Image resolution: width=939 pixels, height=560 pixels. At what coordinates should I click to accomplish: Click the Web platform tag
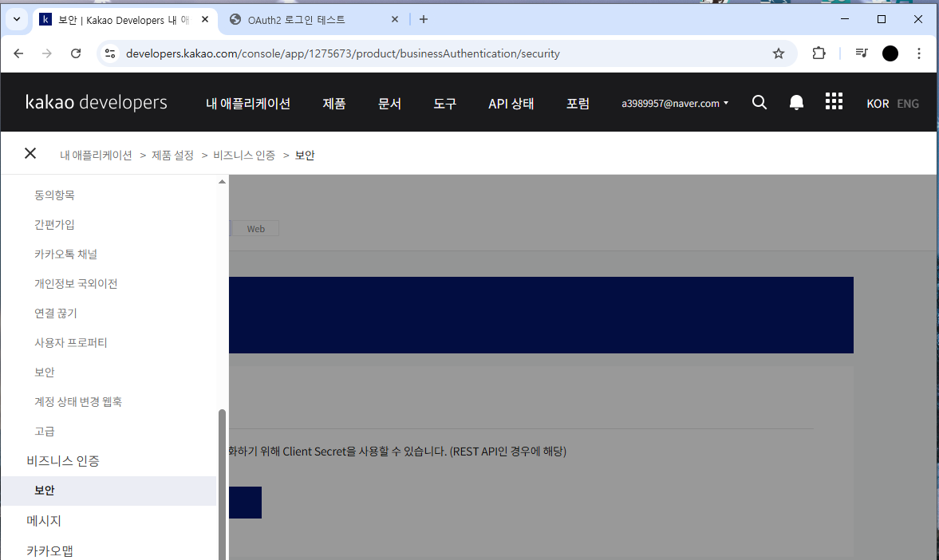tap(256, 229)
